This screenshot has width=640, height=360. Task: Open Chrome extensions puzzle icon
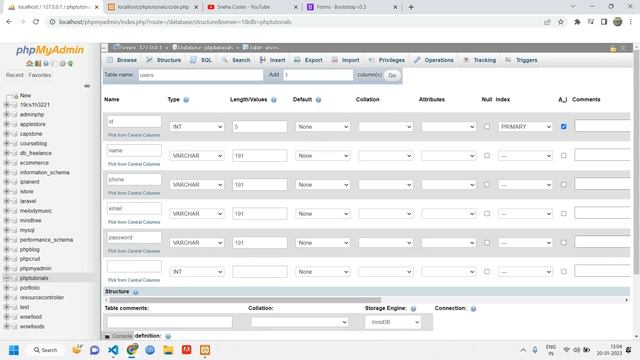577,22
